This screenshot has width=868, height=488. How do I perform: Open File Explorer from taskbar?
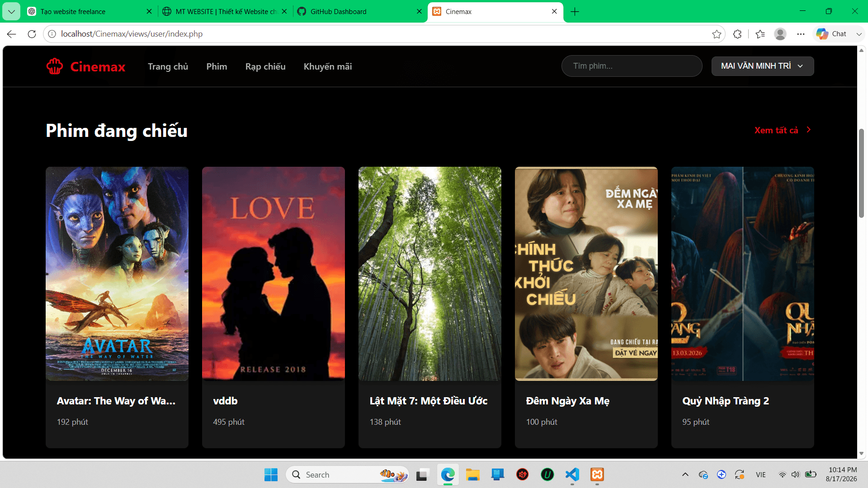473,475
